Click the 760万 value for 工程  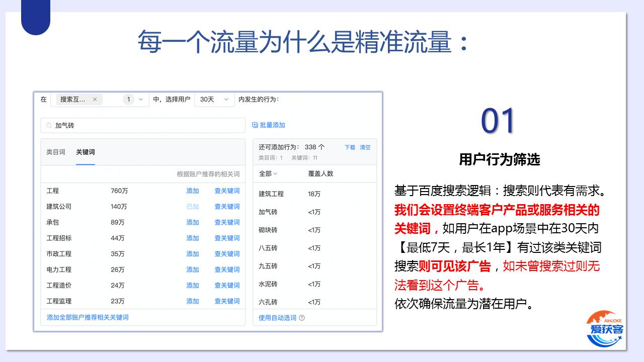click(x=119, y=191)
